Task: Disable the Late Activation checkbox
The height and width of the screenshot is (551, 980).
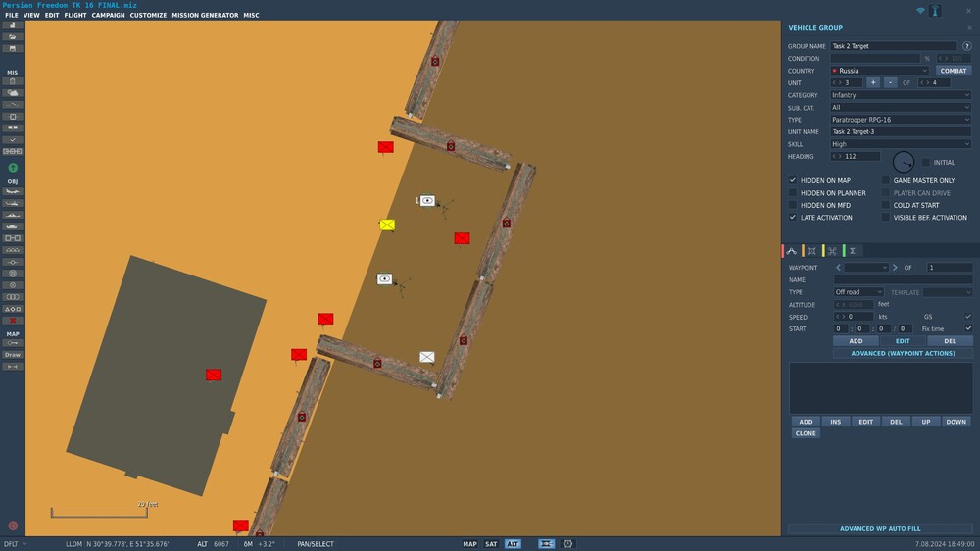Action: pyautogui.click(x=793, y=217)
